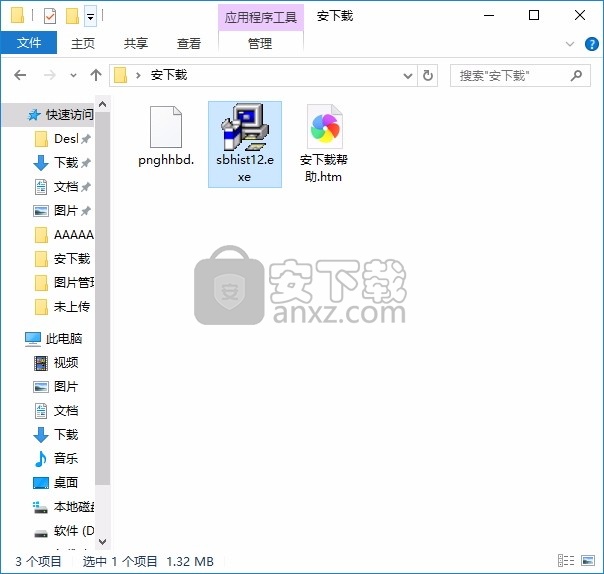Click the Properties checkmark quick access icon
The width and height of the screenshot is (604, 574).
[x=50, y=16]
